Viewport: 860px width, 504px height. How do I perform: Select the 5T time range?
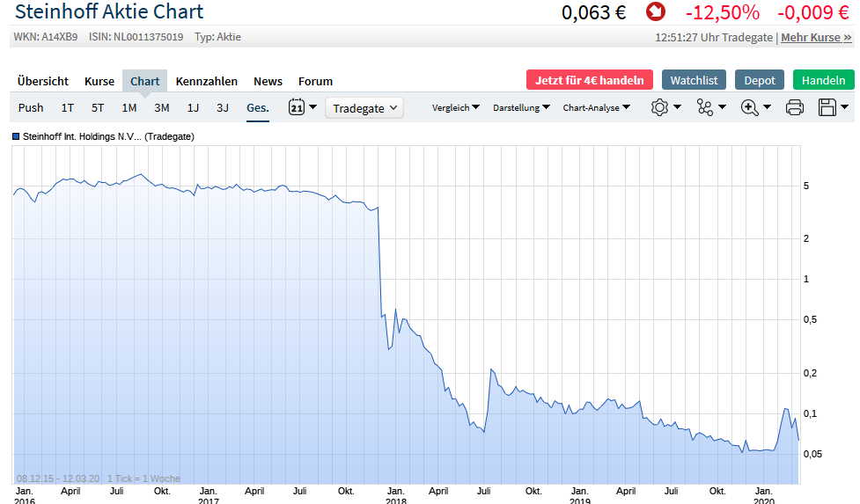[x=98, y=107]
